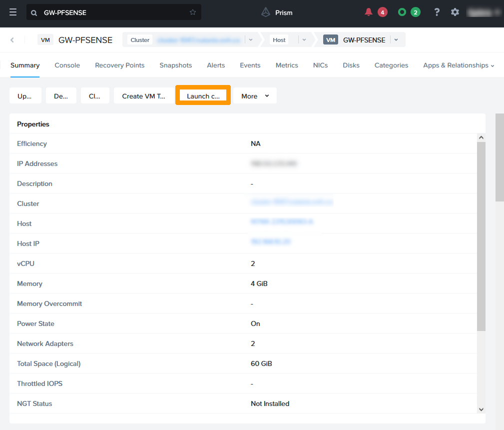Open the Snapshots tab
The height and width of the screenshot is (430, 504).
click(175, 65)
